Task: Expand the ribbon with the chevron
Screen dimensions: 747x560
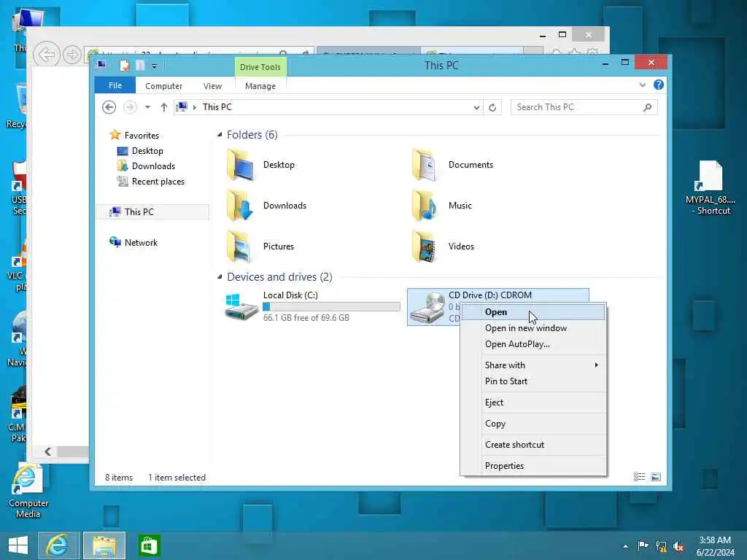Action: (x=642, y=85)
